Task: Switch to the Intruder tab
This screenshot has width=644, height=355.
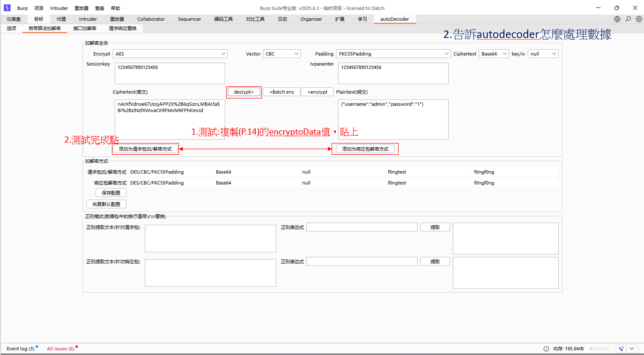Action: coord(88,19)
